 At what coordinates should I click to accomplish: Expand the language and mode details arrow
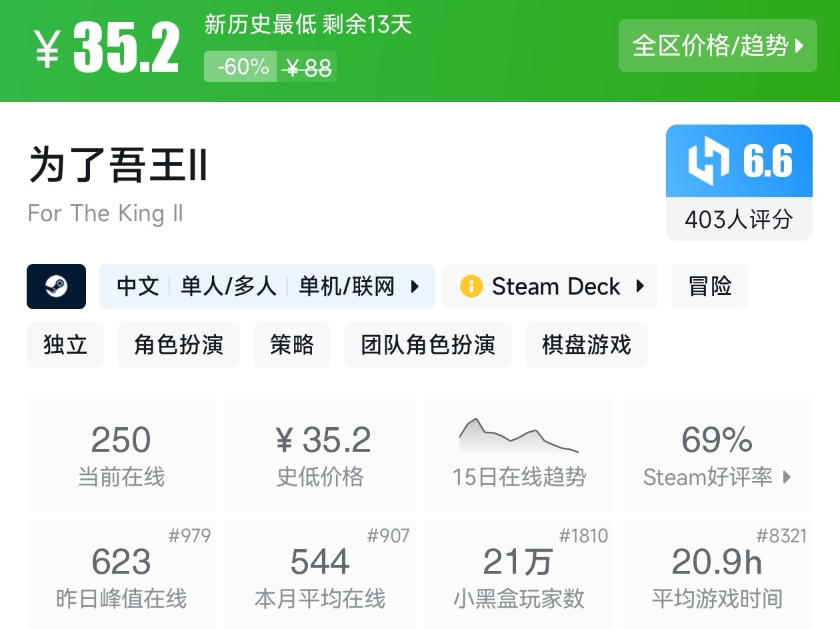tap(415, 287)
